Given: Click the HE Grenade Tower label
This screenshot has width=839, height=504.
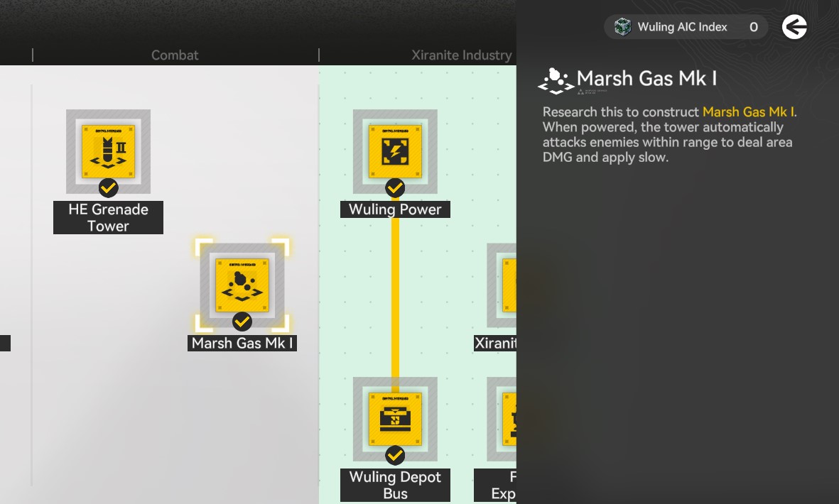Looking at the screenshot, I should [108, 217].
